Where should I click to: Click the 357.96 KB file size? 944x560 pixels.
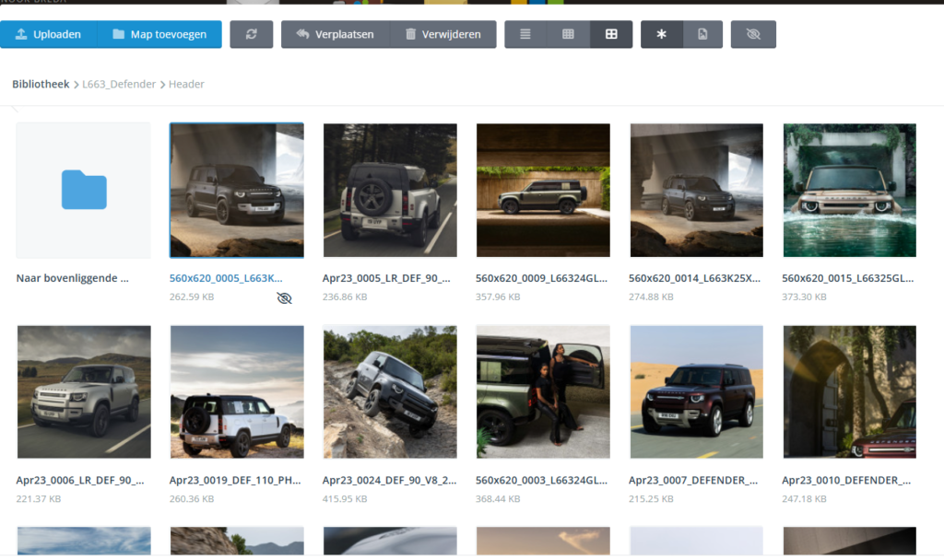498,297
